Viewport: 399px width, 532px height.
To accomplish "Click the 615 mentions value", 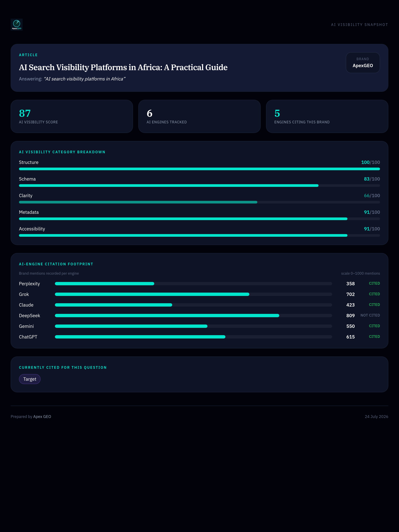I will pyautogui.click(x=350, y=337).
